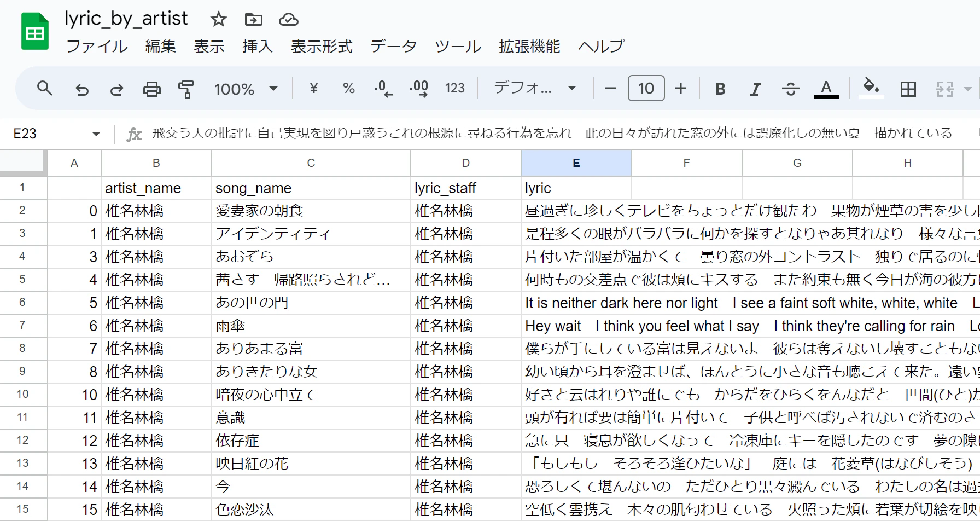
Task: Select the artist_name header cell
Action: click(x=156, y=188)
